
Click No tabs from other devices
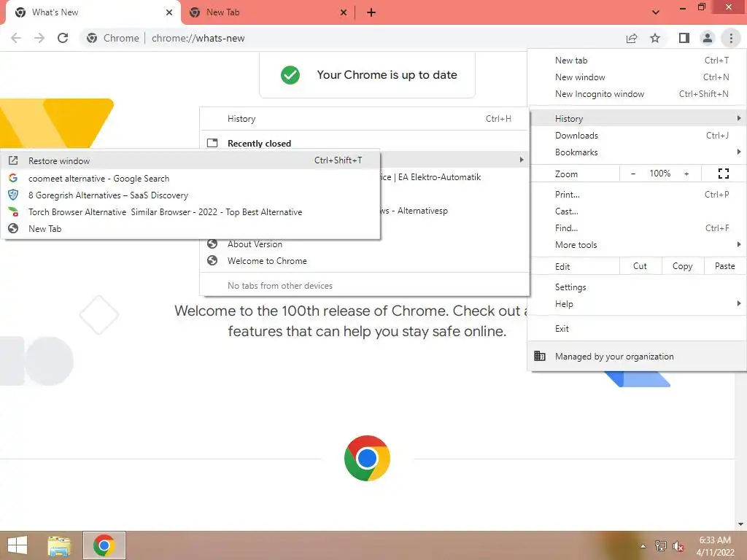(x=280, y=286)
